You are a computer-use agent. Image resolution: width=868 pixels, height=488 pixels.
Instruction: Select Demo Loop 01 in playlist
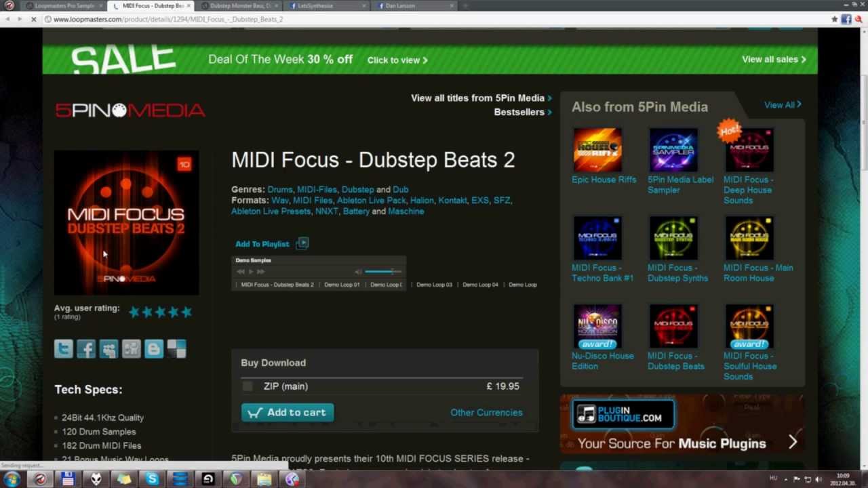click(x=342, y=285)
